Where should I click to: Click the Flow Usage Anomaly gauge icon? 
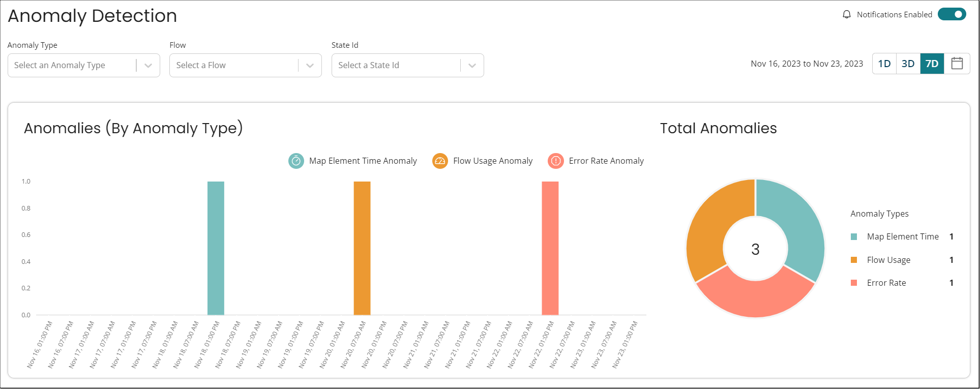coord(440,161)
